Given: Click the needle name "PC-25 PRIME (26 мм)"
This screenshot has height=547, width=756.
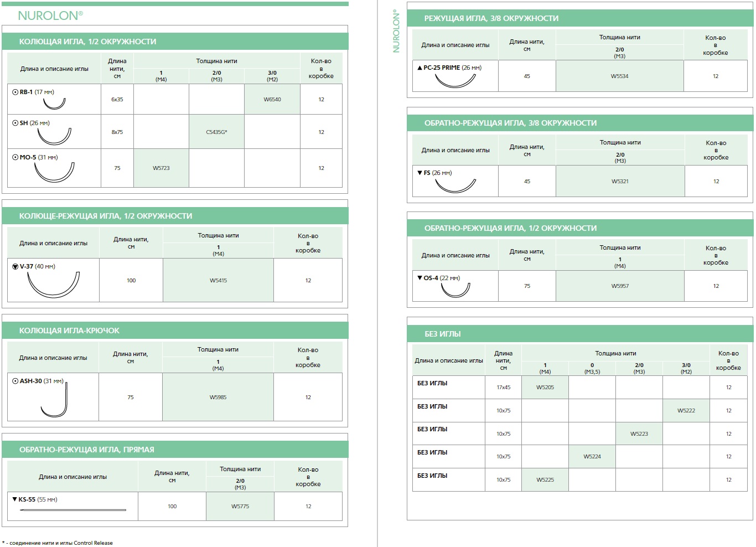Looking at the screenshot, I should [453, 68].
